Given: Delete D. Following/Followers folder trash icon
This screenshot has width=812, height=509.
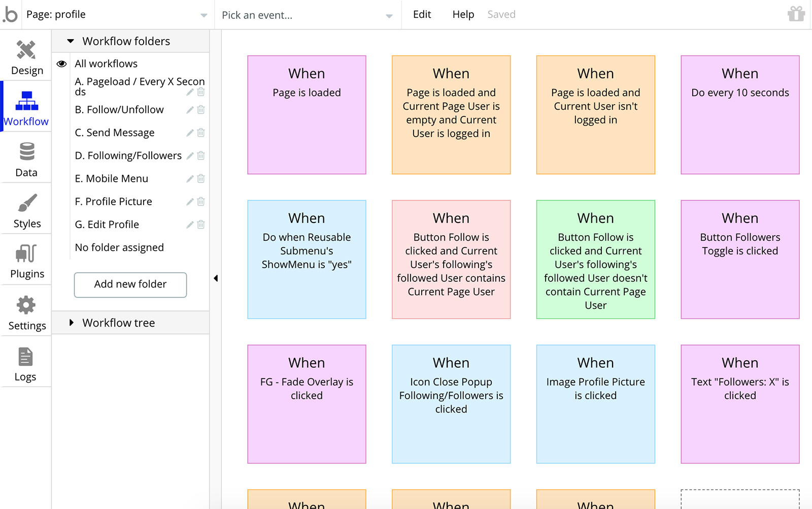Looking at the screenshot, I should pyautogui.click(x=201, y=155).
